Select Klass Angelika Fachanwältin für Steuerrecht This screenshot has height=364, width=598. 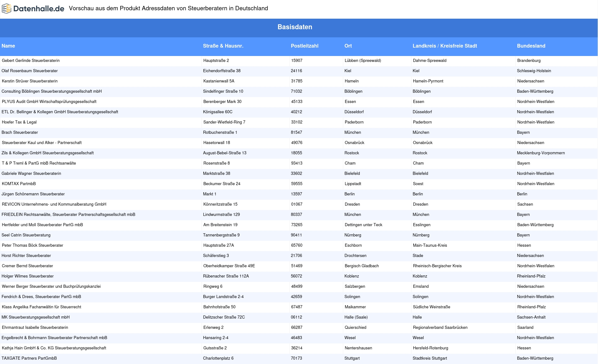[41, 307]
